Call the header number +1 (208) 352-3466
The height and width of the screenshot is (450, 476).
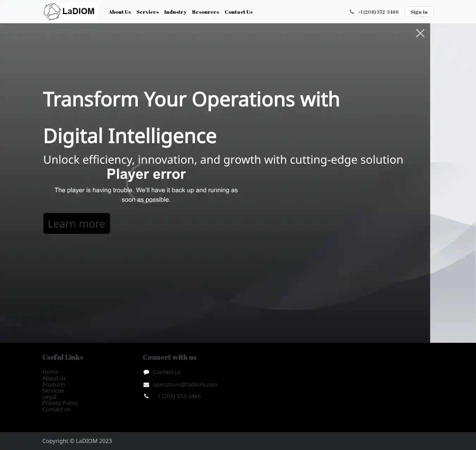click(x=378, y=12)
